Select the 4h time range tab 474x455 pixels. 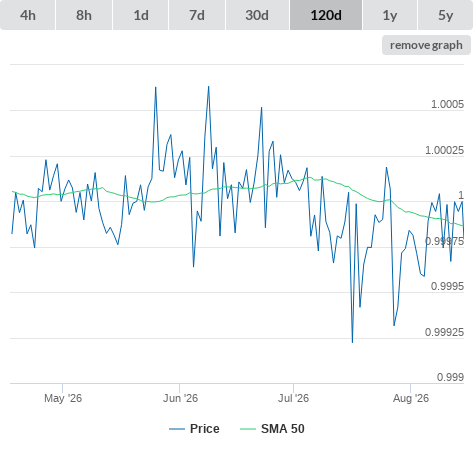pyautogui.click(x=28, y=15)
